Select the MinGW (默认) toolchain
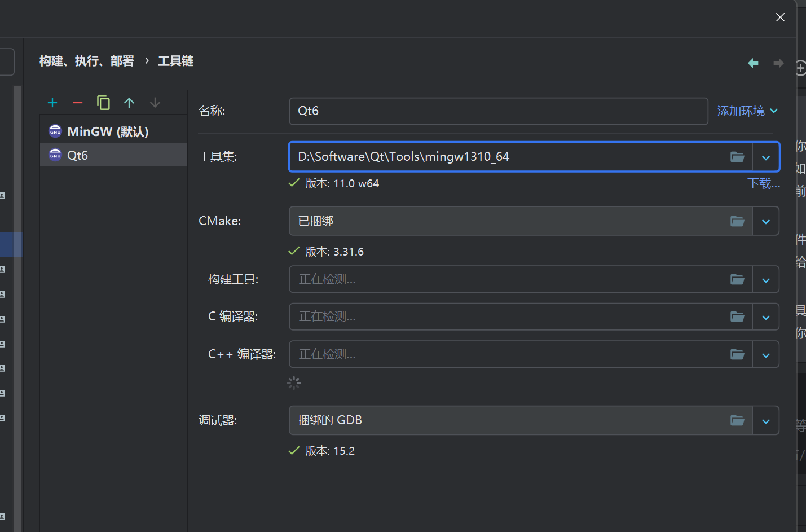This screenshot has height=532, width=806. (108, 131)
